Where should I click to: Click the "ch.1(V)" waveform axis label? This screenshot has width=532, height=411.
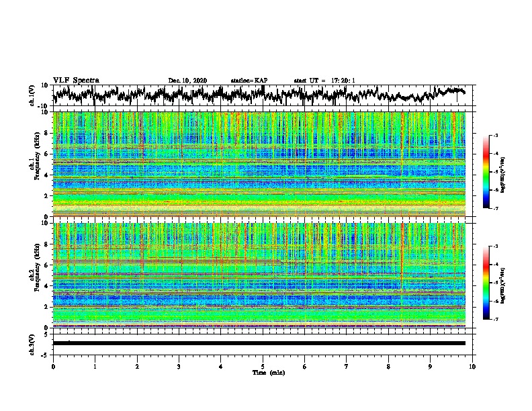(32, 95)
